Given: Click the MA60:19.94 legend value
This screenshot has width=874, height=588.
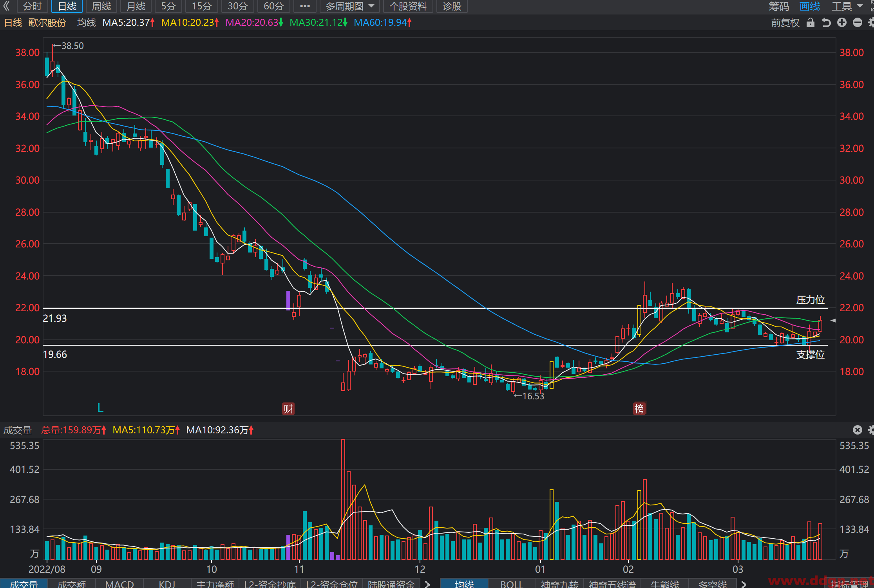Looking at the screenshot, I should pyautogui.click(x=383, y=23).
